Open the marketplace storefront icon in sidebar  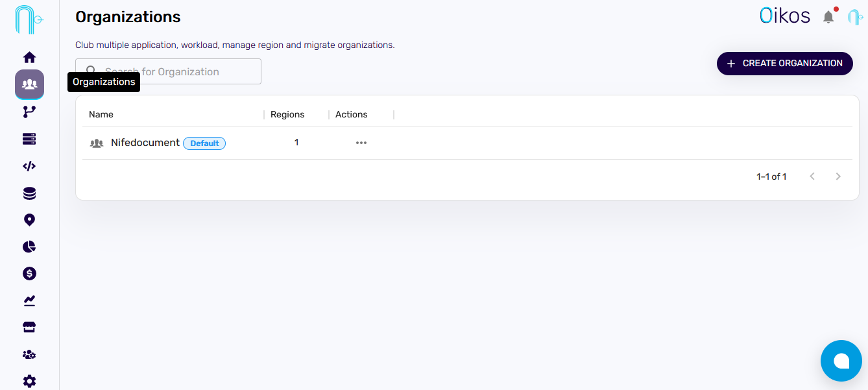click(x=29, y=326)
